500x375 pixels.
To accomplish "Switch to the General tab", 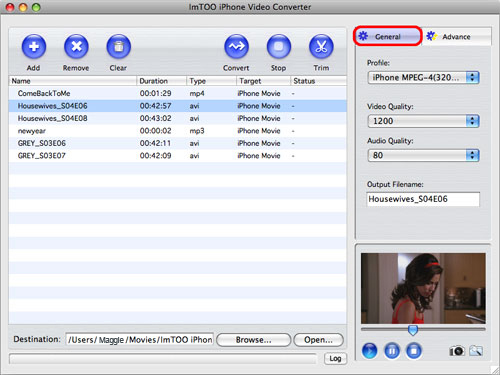I will click(388, 36).
